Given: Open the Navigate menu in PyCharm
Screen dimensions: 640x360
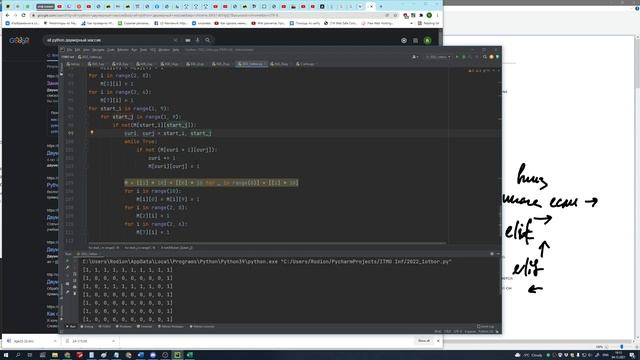Looking at the screenshot, I should [x=98, y=50].
